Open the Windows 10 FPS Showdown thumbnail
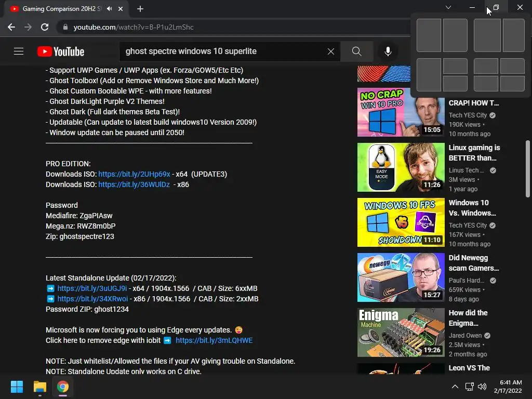532x399 pixels. pyautogui.click(x=401, y=222)
